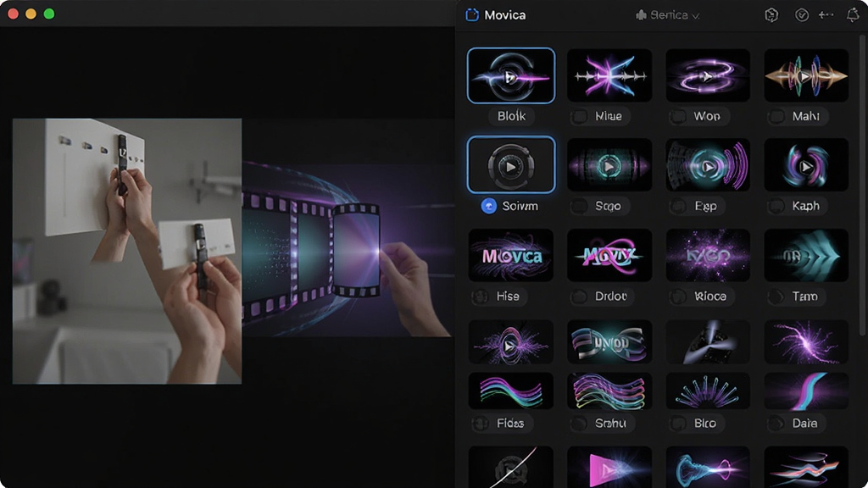Click the Tam label
868x488 pixels.
tap(804, 297)
